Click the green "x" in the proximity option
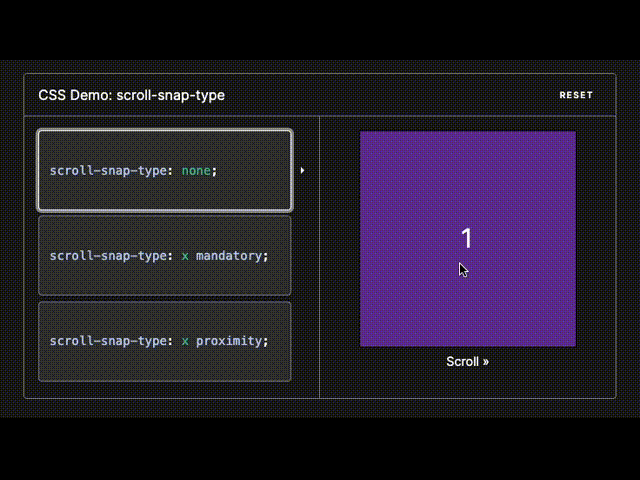 (x=185, y=341)
